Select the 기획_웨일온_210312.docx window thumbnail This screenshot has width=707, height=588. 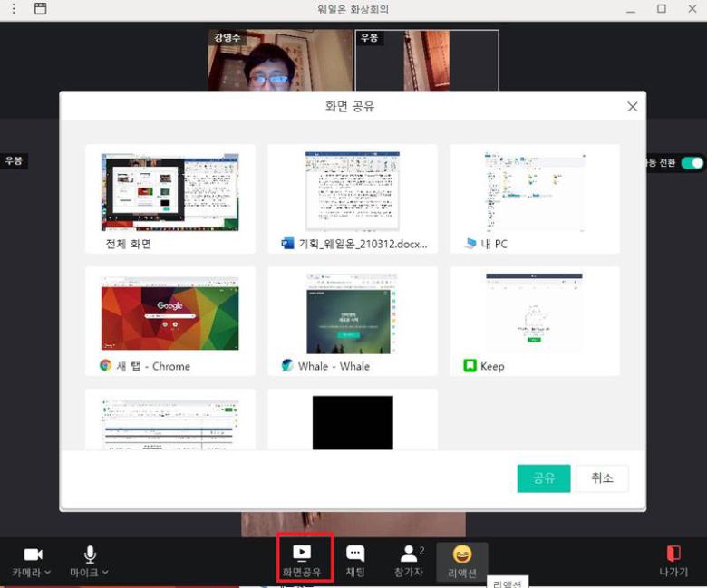tap(352, 192)
